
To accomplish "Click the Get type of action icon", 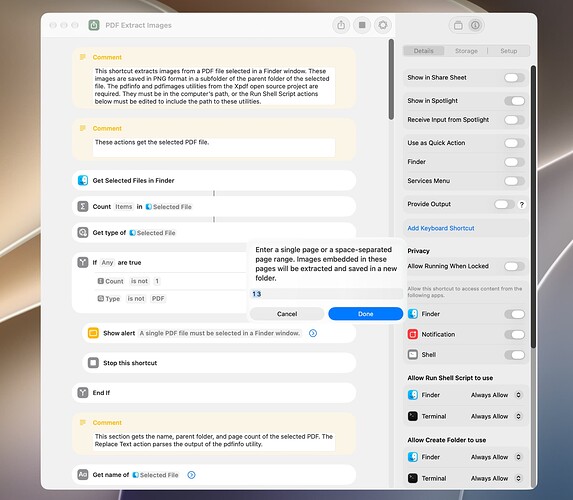I will tap(83, 232).
